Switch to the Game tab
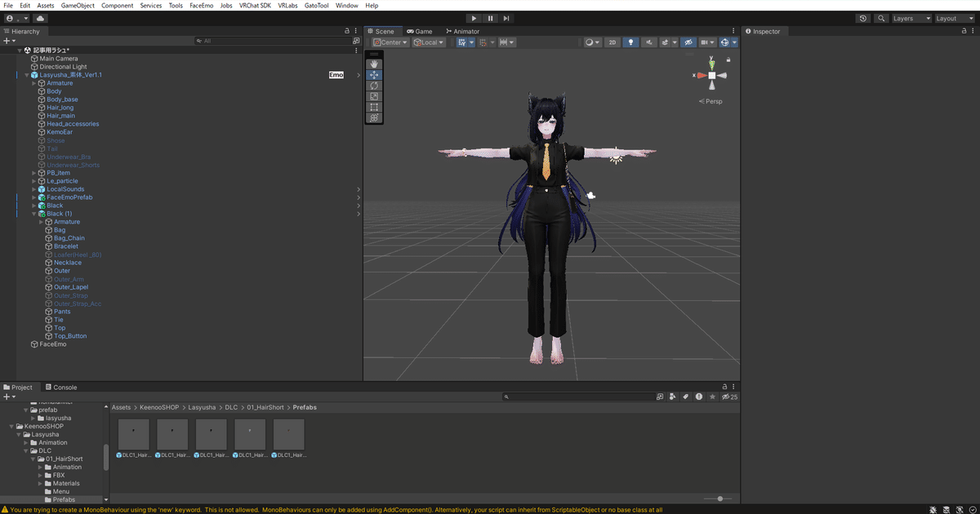 tap(420, 31)
